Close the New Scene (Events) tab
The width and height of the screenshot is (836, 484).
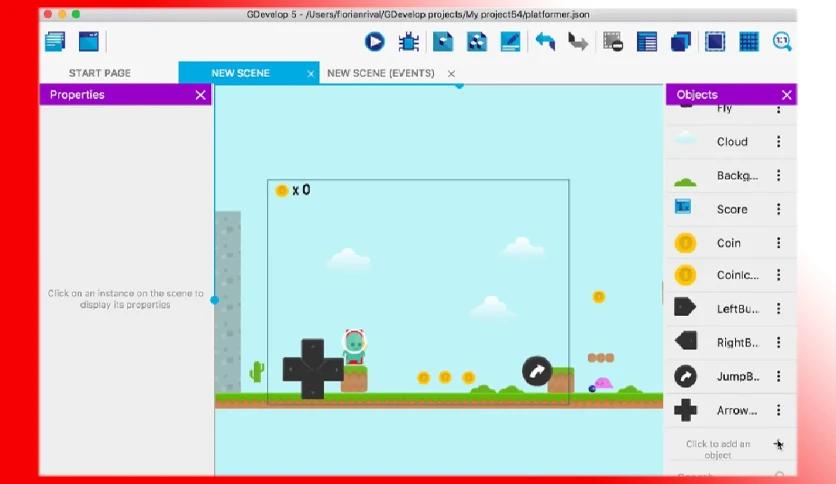click(451, 74)
